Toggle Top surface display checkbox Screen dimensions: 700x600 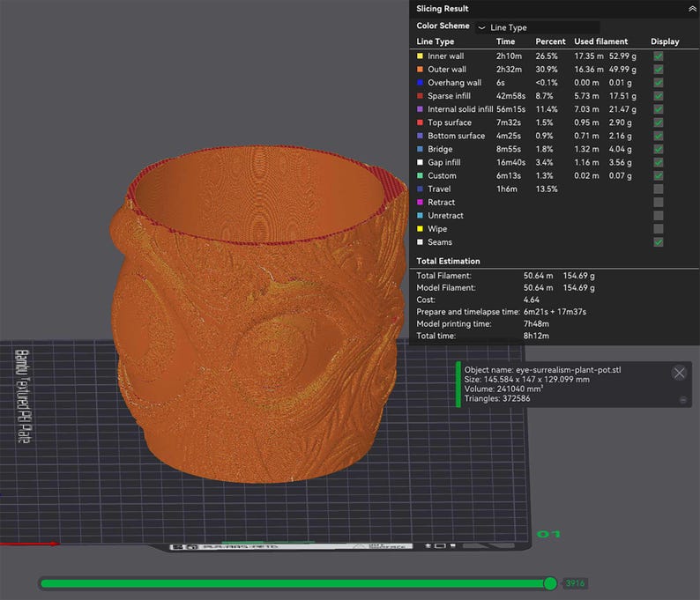[x=658, y=122]
